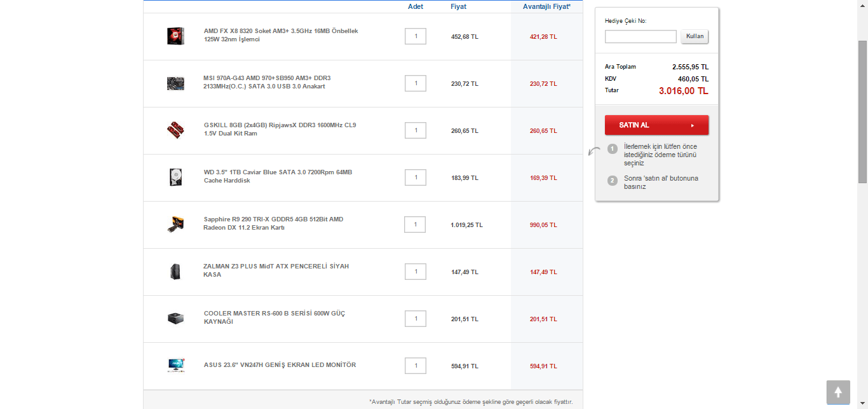Image resolution: width=868 pixels, height=409 pixels.
Task: Click quantity box for Sapphire R9 290
Action: [x=415, y=225]
